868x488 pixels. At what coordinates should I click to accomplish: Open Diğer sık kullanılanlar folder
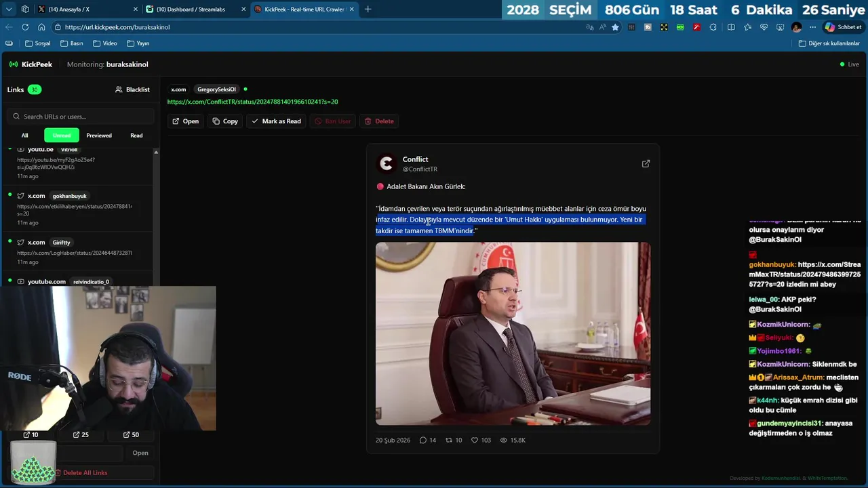tap(829, 43)
